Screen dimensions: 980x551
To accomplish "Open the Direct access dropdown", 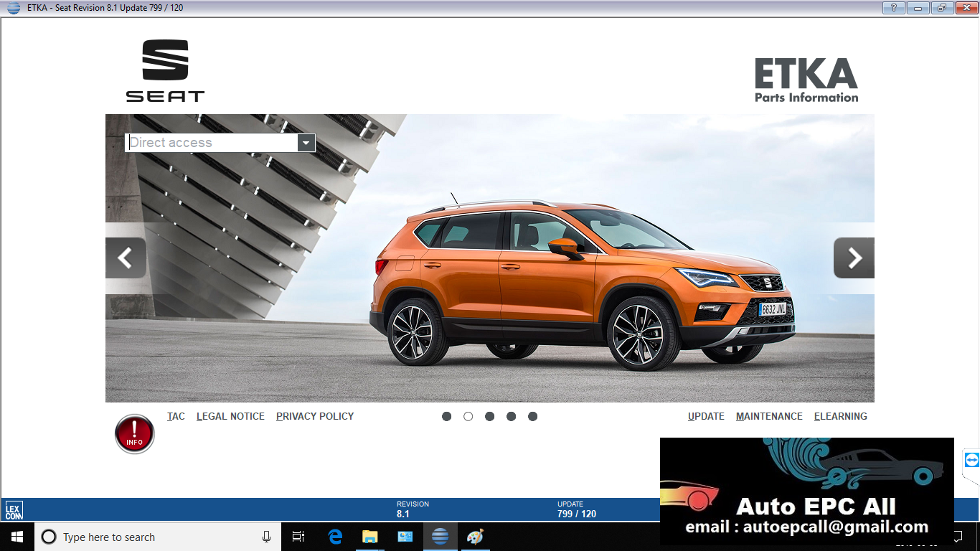I will (307, 142).
